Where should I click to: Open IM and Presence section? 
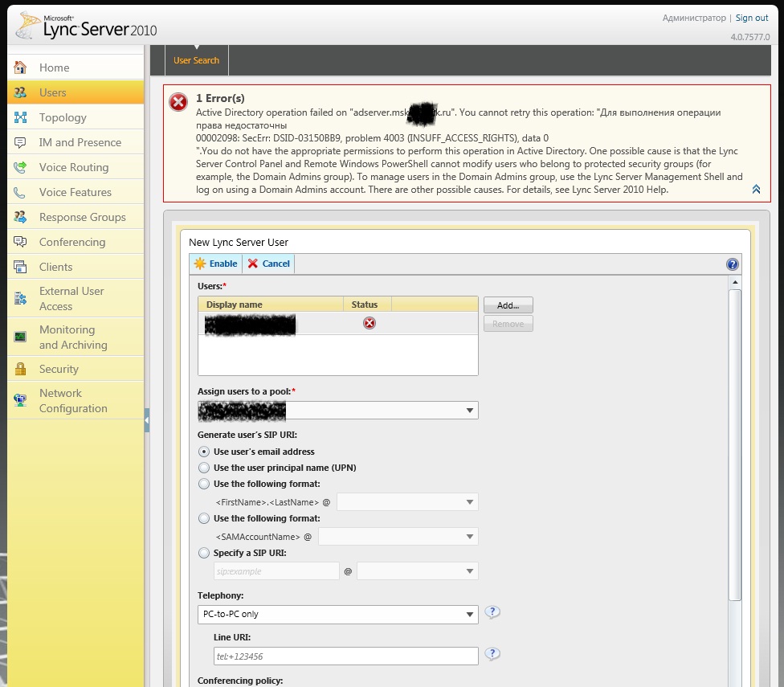[76, 142]
